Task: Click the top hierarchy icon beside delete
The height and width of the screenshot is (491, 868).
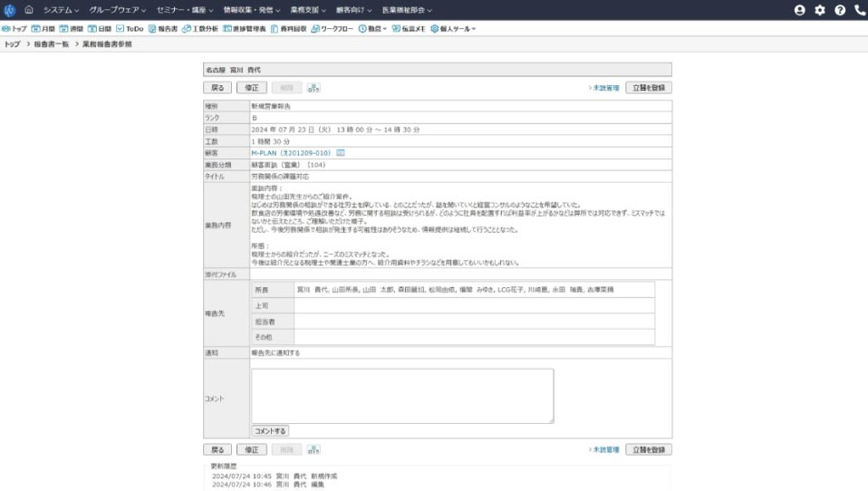Action: pos(313,88)
